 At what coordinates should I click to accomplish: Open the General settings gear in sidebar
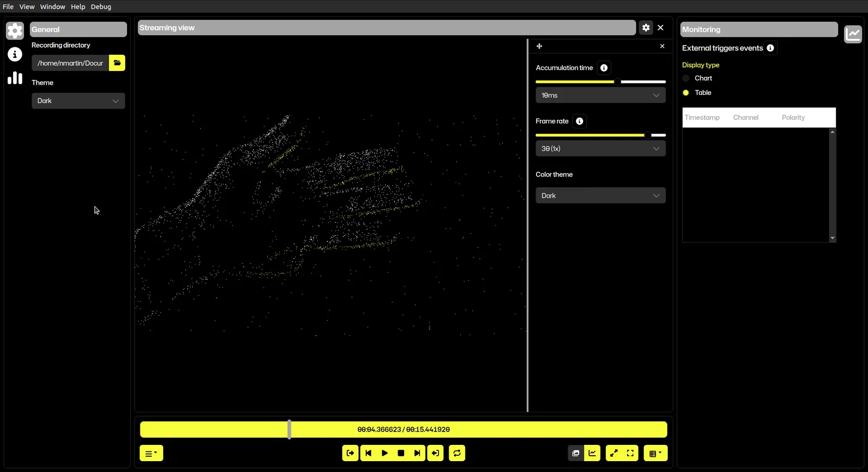15,30
